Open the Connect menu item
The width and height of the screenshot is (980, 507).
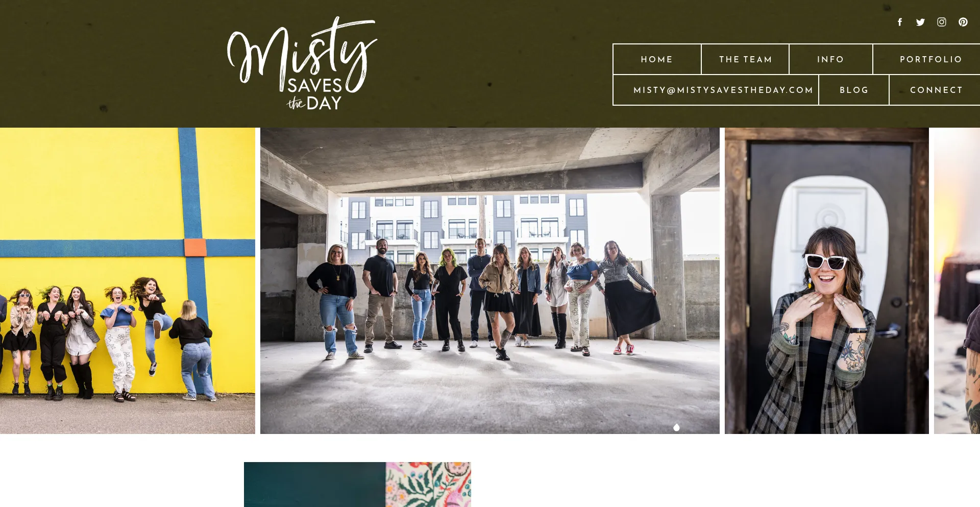tap(936, 90)
